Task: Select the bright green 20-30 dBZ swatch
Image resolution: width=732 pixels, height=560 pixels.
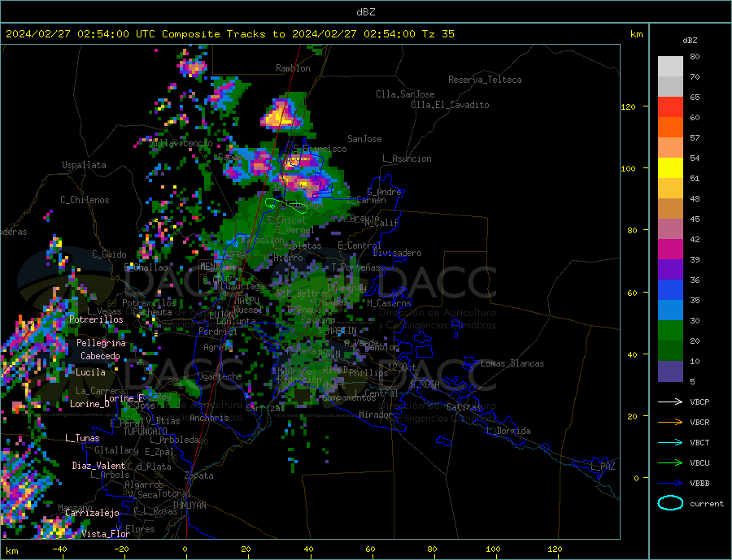Action: [670, 331]
